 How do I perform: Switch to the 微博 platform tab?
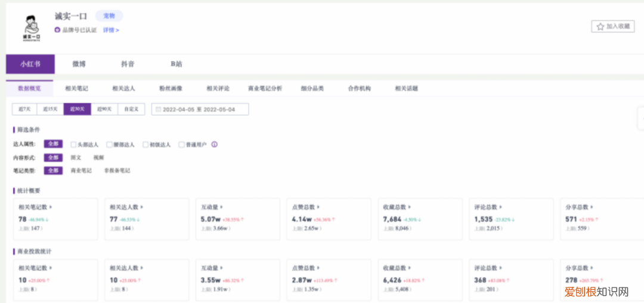79,64
